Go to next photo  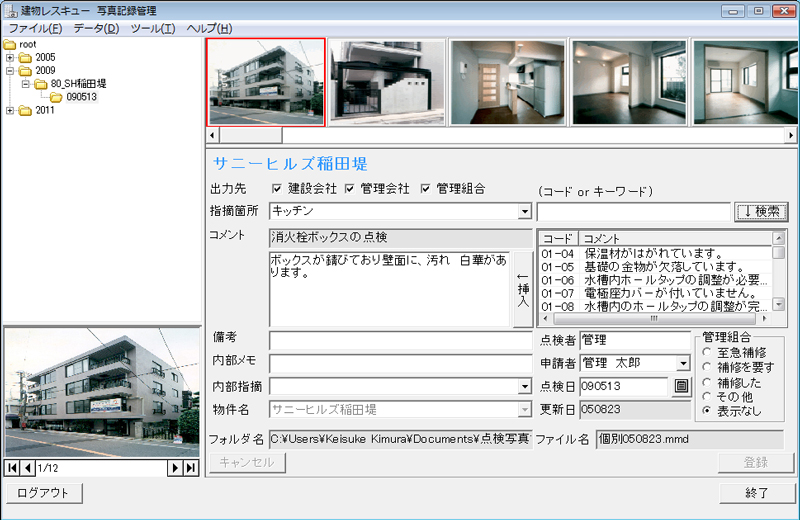tap(175, 468)
